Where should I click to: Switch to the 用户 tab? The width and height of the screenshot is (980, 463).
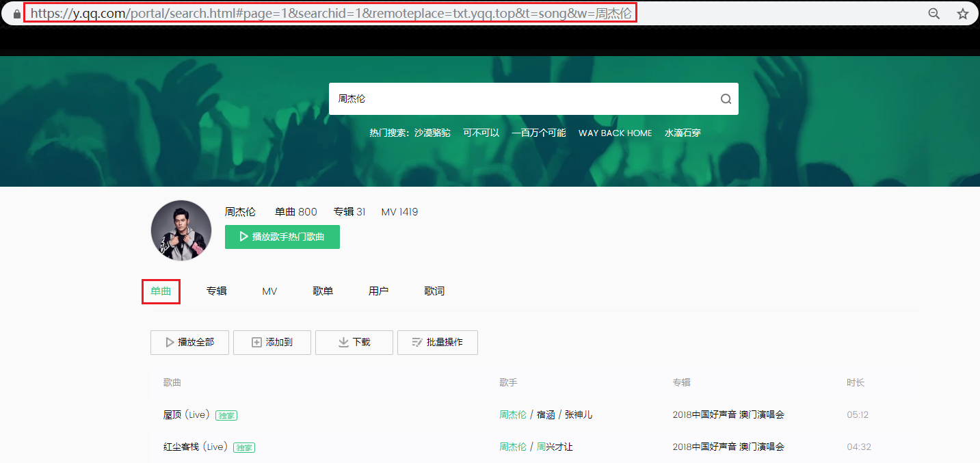(x=378, y=291)
